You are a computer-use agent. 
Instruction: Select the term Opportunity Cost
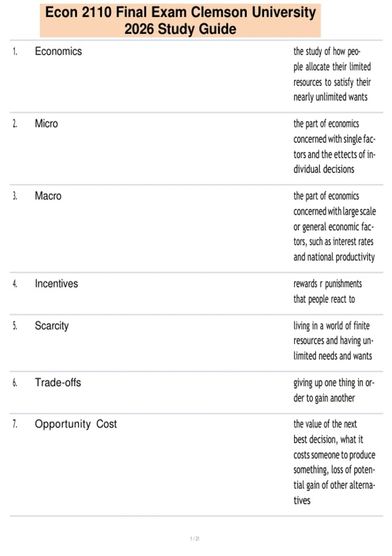pos(76,424)
